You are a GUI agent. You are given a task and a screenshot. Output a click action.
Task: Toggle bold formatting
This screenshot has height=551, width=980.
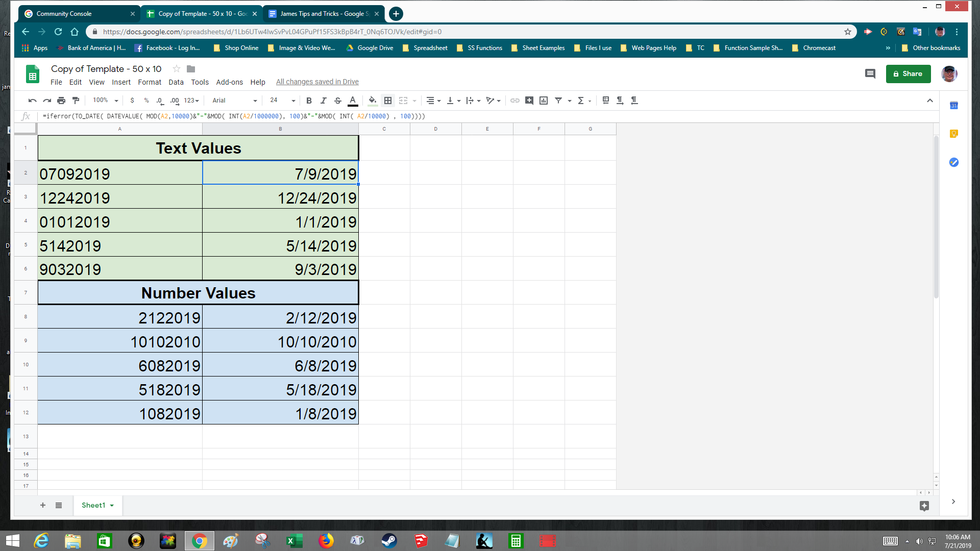point(309,101)
